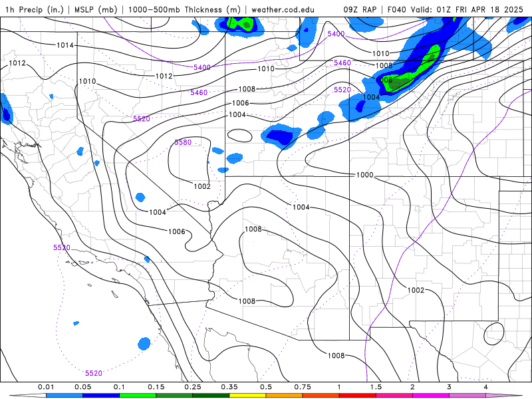Click the purple 5580 thickness label
Viewport: 532px width, 399px height.
[184, 142]
